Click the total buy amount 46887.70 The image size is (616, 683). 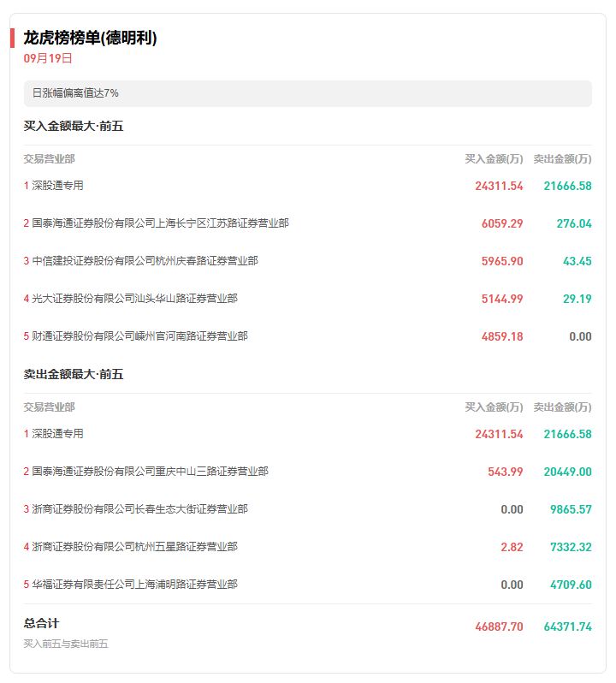(499, 627)
